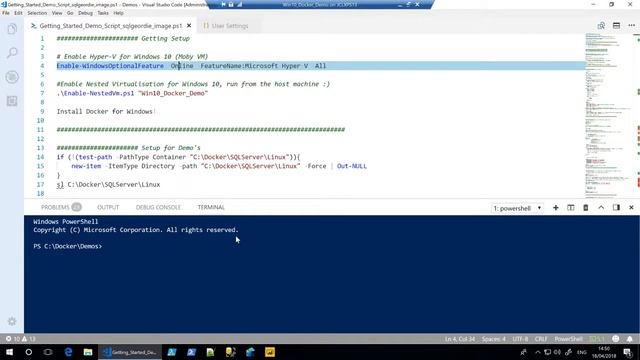The height and width of the screenshot is (360, 640).
Task: Click the volume icon in system tray
Action: point(557,352)
